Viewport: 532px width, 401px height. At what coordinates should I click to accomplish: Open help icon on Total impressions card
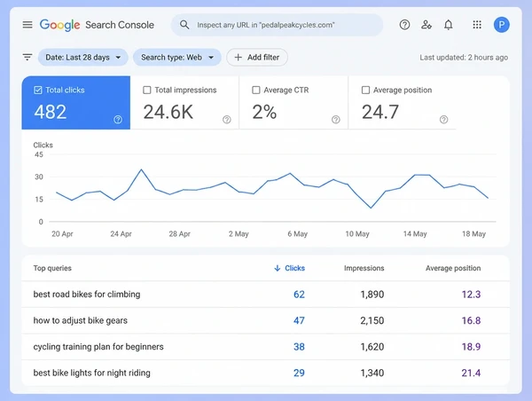(x=227, y=120)
